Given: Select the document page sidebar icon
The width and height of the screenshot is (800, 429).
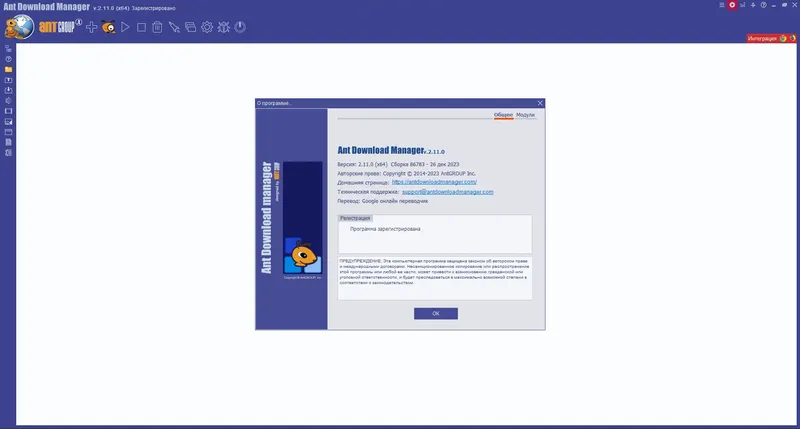Looking at the screenshot, I should pos(8,142).
